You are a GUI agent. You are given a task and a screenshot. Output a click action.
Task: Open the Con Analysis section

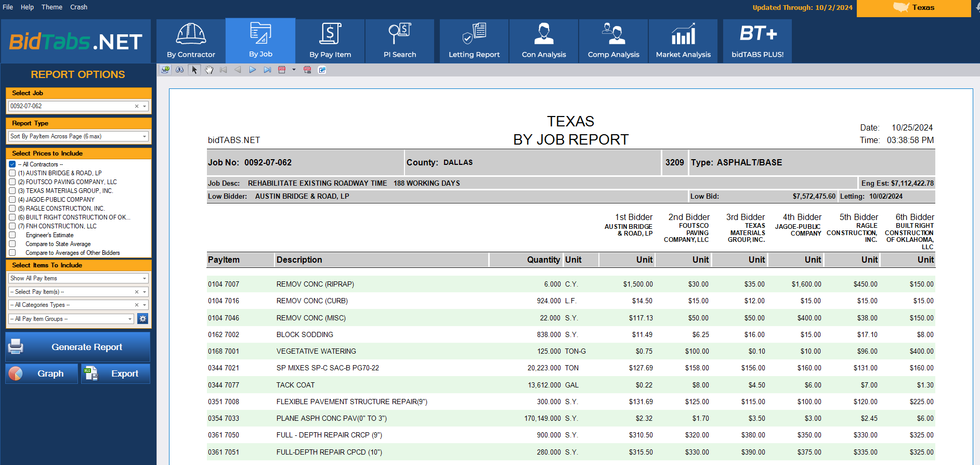(x=544, y=41)
